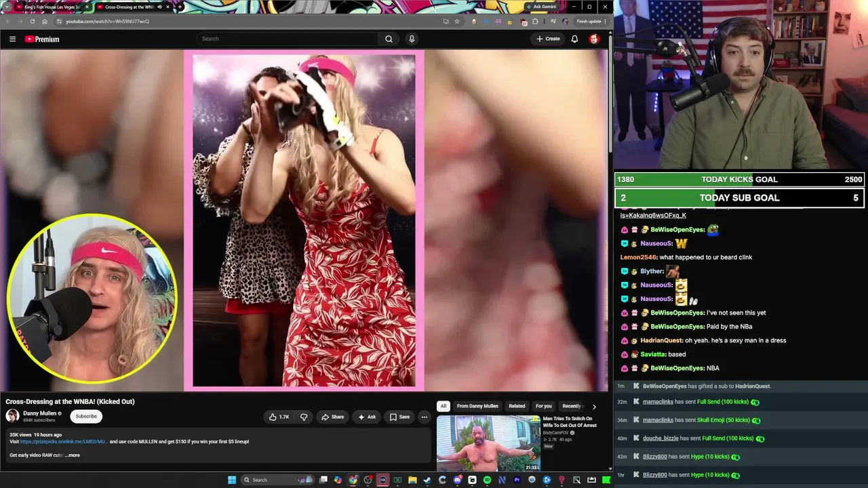
Task: Click the browser back arrow
Action: coord(9,21)
